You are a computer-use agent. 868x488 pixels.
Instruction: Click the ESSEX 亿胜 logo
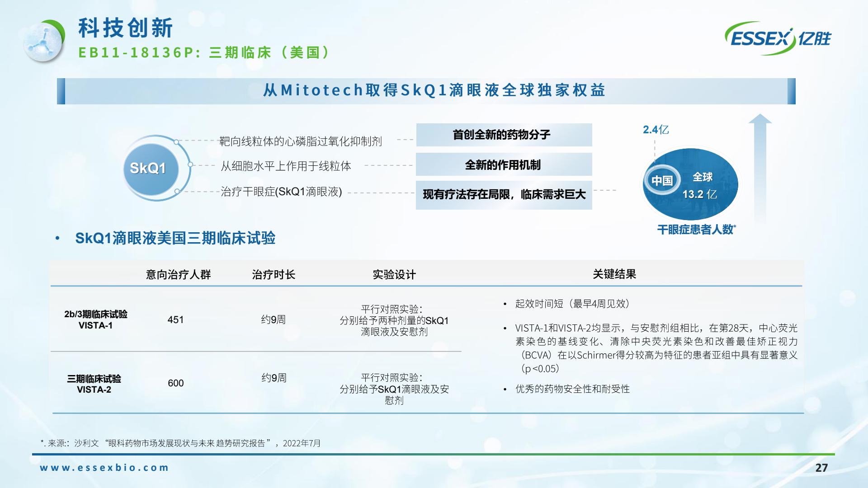778,38
